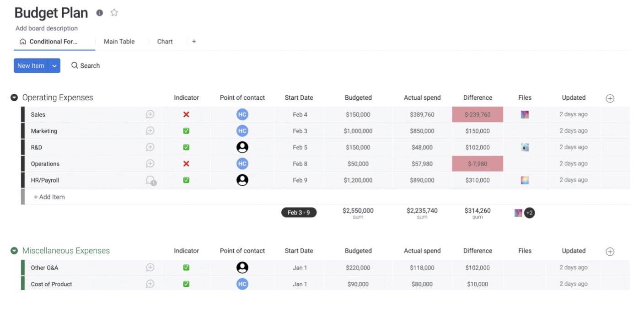This screenshot has height=333, width=644.
Task: Open the New Item dropdown arrow
Action: 54,66
